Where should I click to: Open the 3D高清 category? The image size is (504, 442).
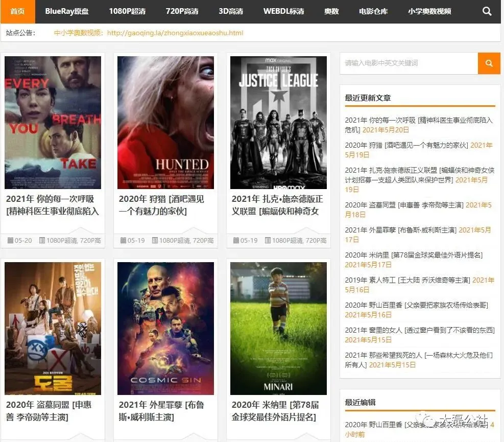point(231,12)
